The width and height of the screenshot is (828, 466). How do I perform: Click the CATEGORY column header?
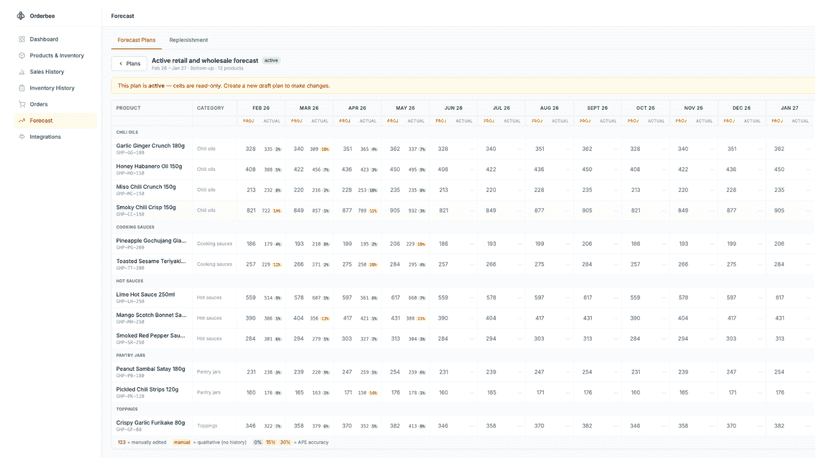210,108
